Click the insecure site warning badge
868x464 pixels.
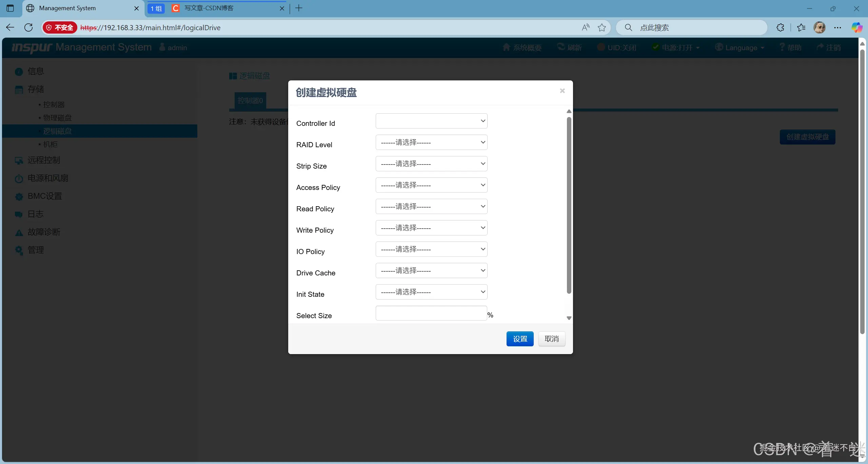coord(60,27)
